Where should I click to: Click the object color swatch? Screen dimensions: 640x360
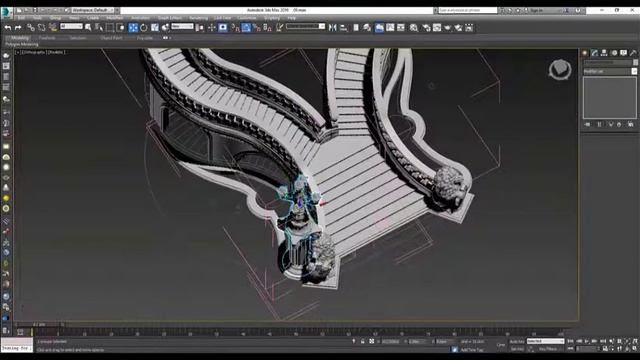coord(636,62)
